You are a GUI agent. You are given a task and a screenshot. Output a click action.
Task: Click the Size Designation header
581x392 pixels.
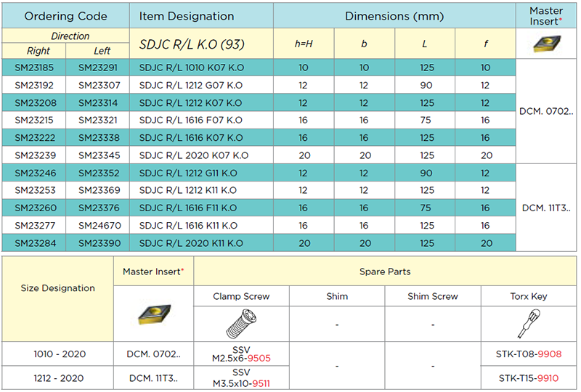coord(58,288)
